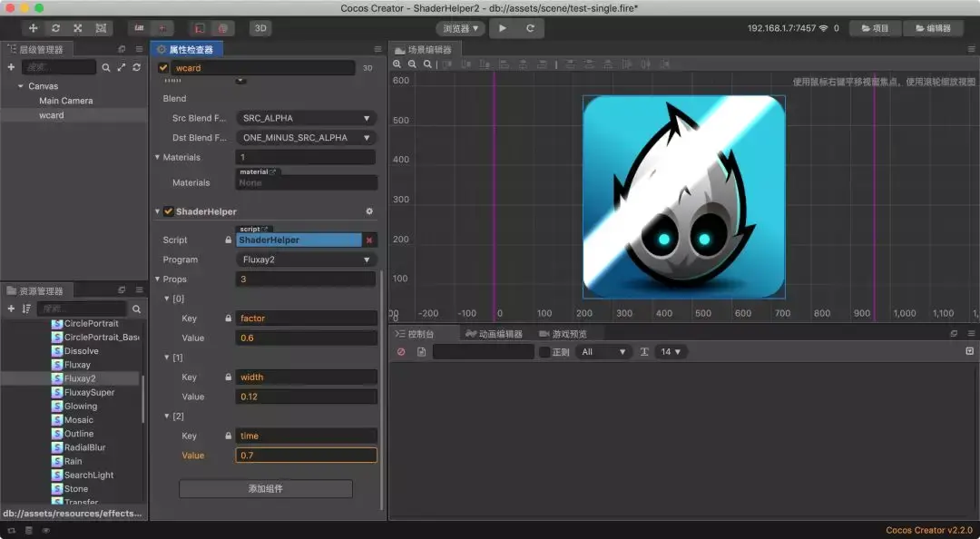Collapse the Materials array section

click(x=158, y=157)
